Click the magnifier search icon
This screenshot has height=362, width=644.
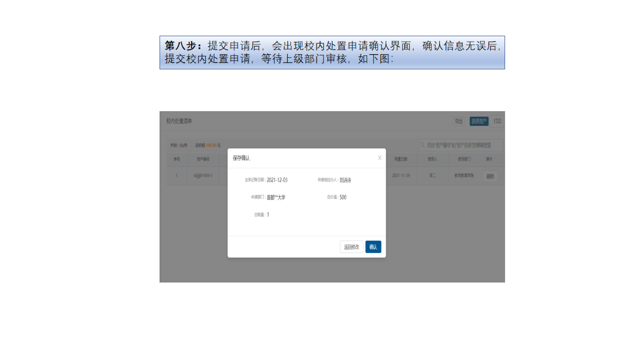pyautogui.click(x=422, y=145)
